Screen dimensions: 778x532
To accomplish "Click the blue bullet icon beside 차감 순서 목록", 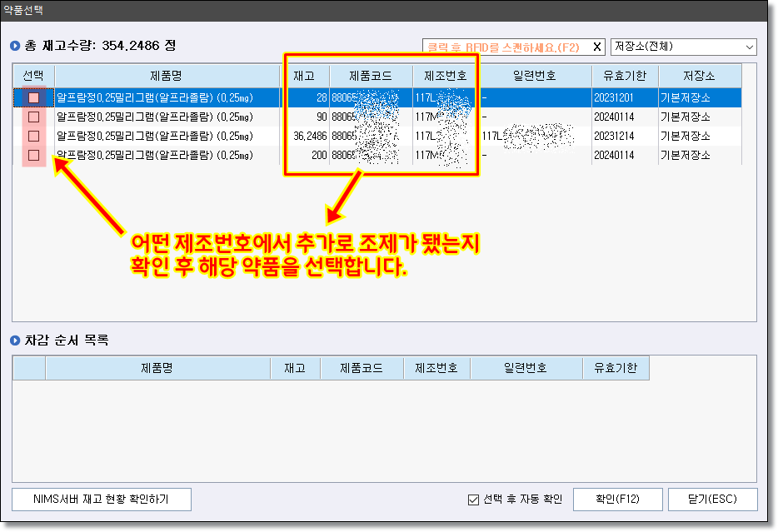I will click(x=14, y=341).
